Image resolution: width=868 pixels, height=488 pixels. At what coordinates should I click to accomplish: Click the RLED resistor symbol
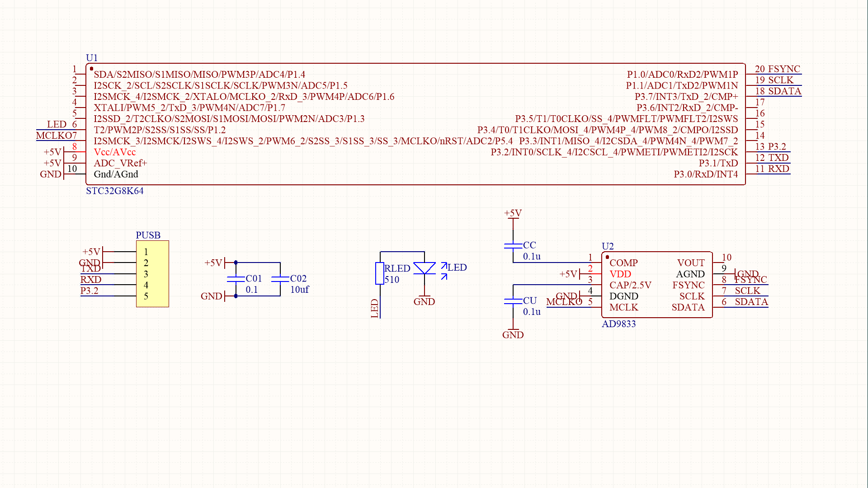[380, 273]
